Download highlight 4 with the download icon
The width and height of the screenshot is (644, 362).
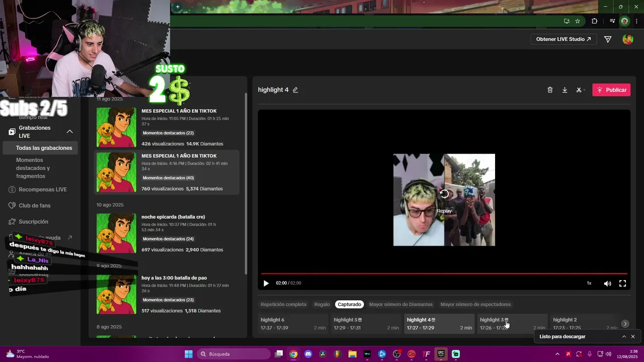[565, 90]
